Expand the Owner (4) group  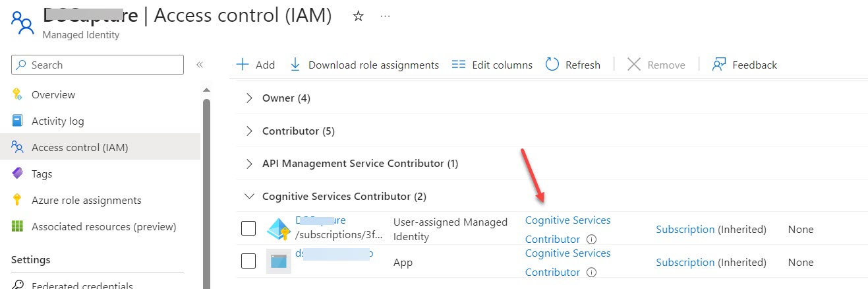[249, 98]
